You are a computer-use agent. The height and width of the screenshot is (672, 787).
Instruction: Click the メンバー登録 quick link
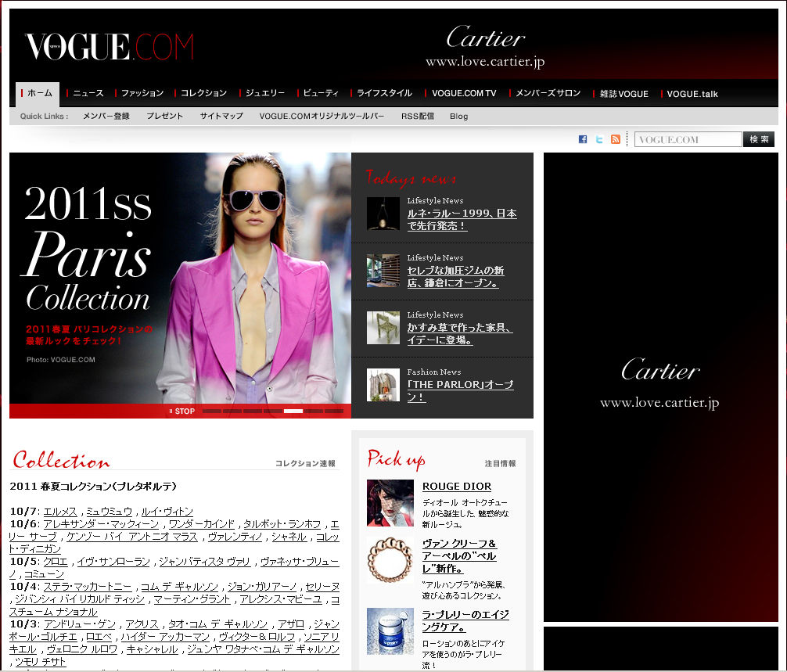click(x=106, y=116)
